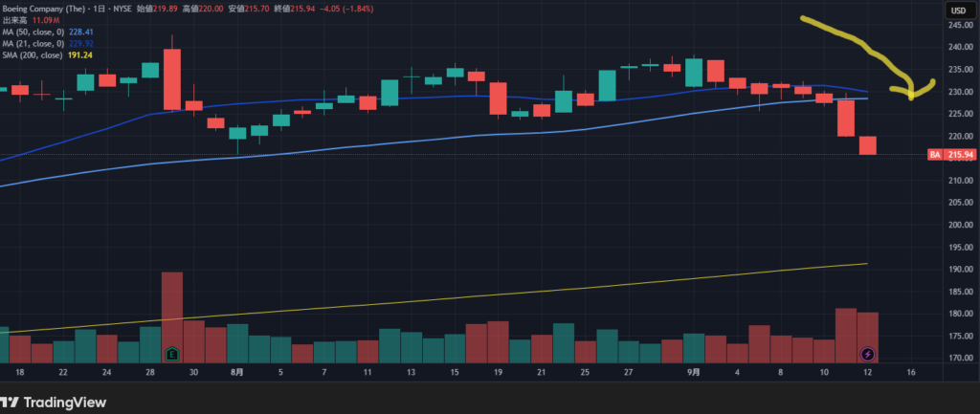Click the 200.00 price axis label
Viewport: 980px width, 414px height.
[962, 225]
